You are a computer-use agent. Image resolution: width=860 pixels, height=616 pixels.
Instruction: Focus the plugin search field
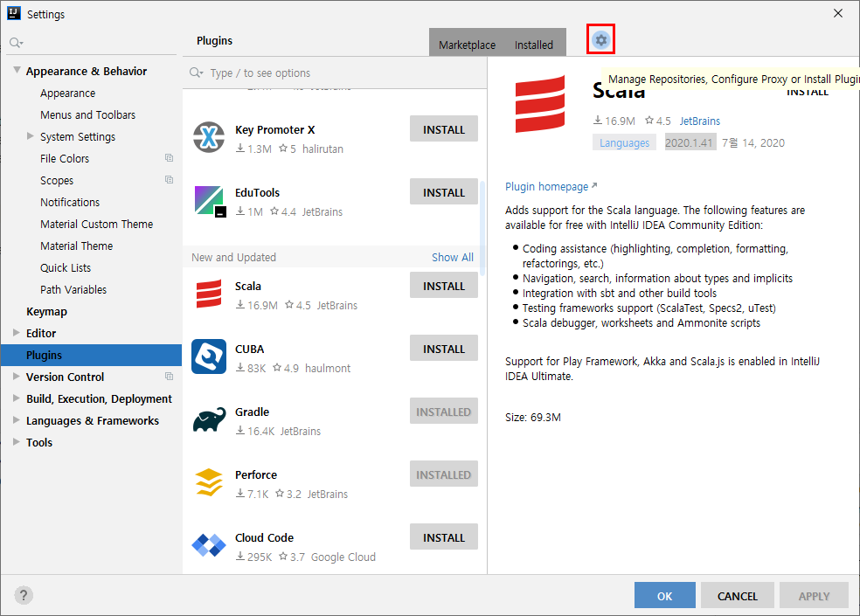[335, 73]
